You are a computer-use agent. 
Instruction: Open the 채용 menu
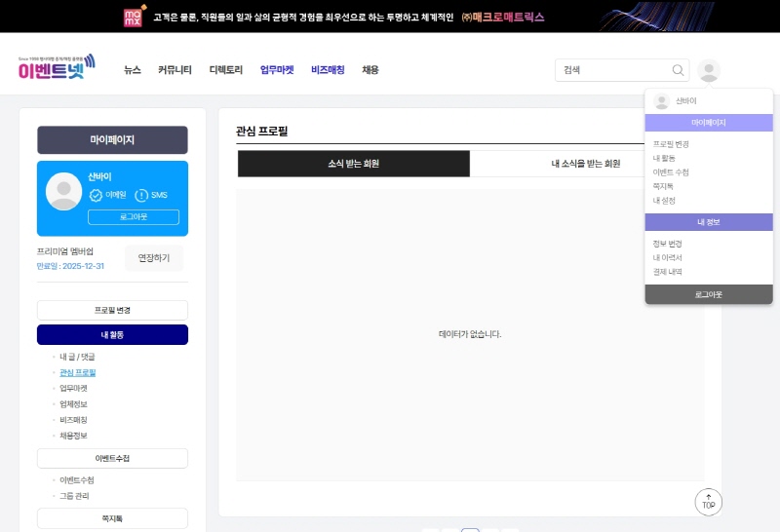[370, 69]
